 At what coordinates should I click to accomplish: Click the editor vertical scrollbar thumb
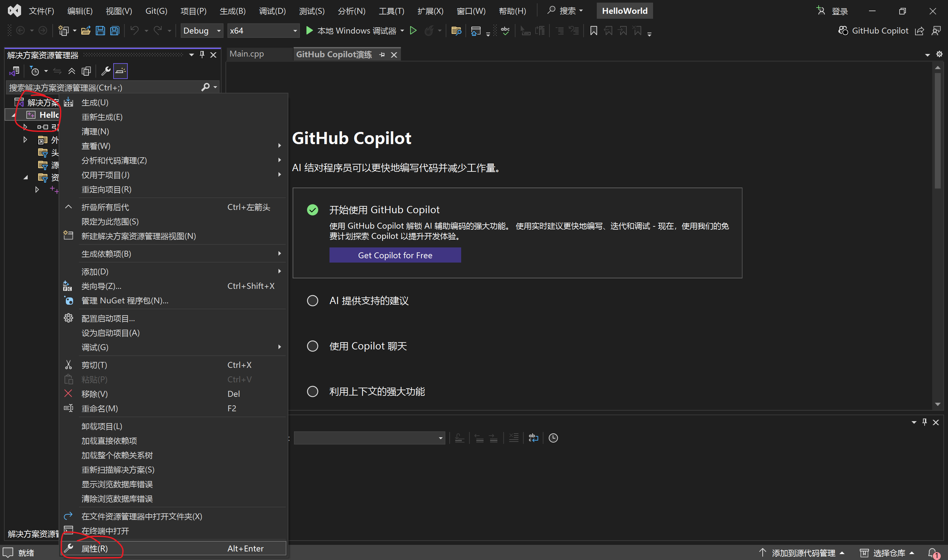tap(938, 131)
